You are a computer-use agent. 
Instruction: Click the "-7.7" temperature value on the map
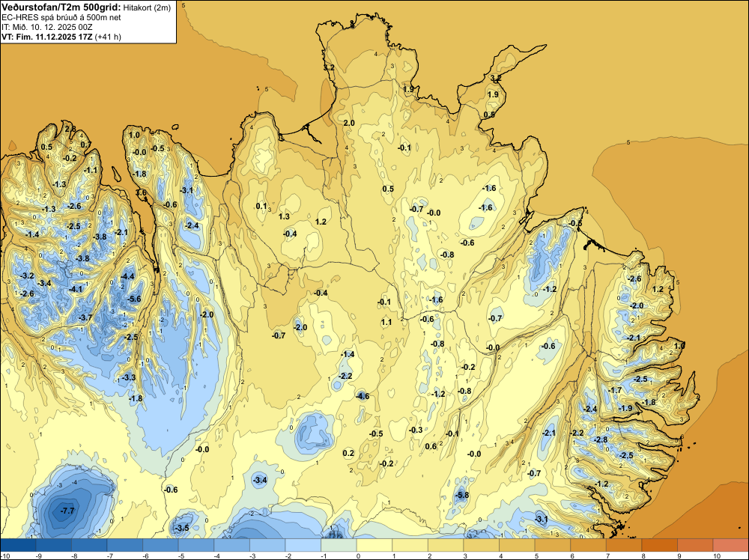click(x=67, y=511)
